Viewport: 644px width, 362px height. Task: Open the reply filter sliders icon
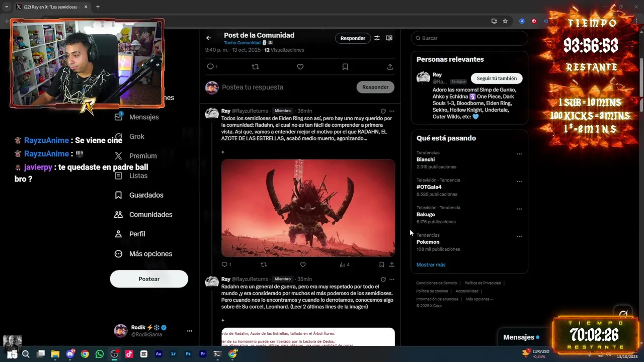(377, 38)
